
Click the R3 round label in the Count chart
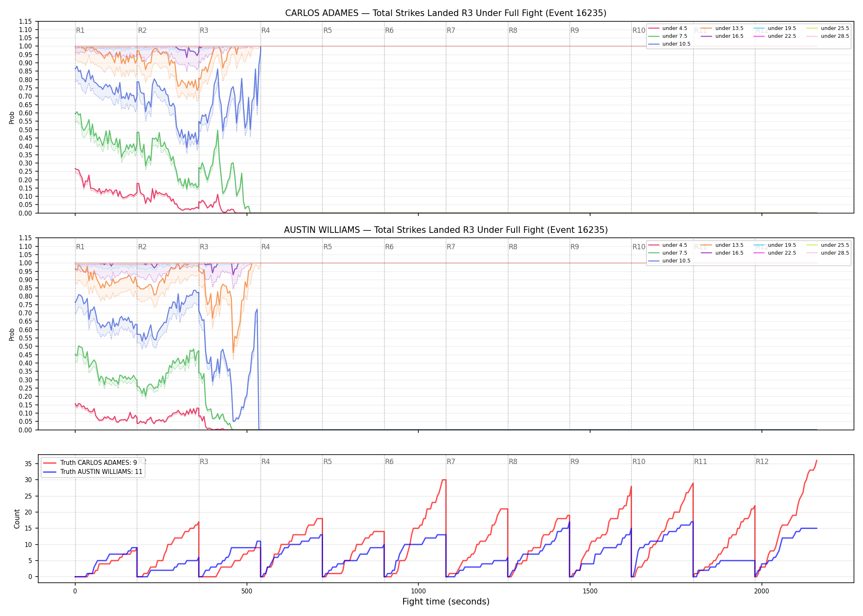(x=204, y=462)
